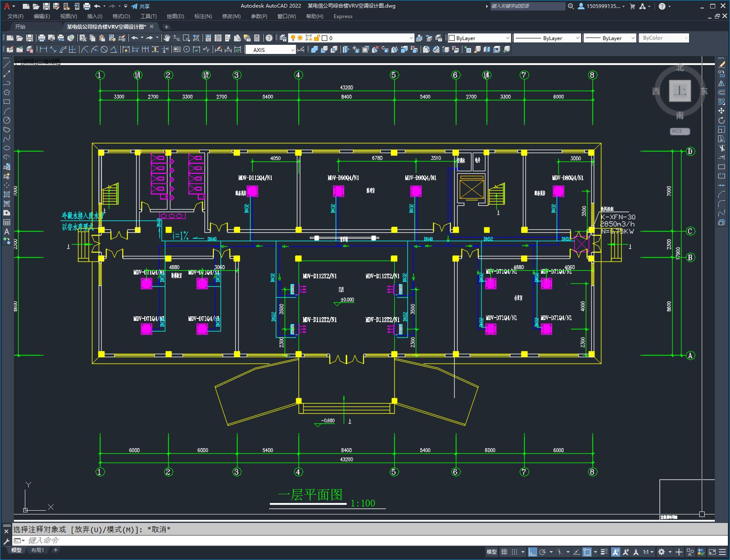Select the Angular dimension tool
Screen dimensions: 730x560
click(114, 50)
